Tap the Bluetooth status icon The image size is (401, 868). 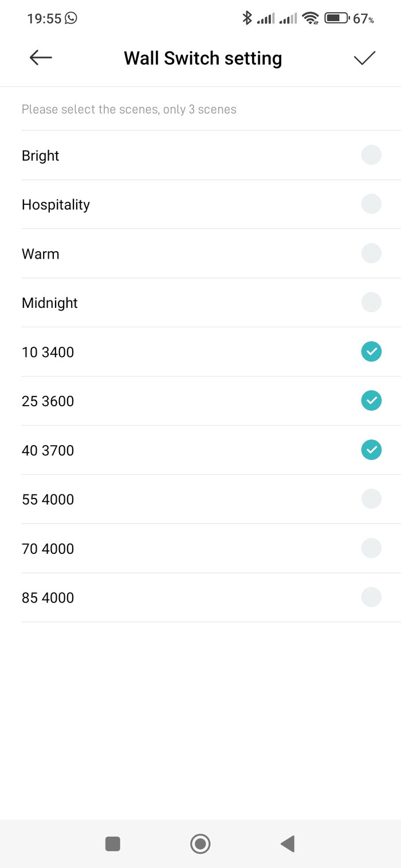(x=247, y=18)
